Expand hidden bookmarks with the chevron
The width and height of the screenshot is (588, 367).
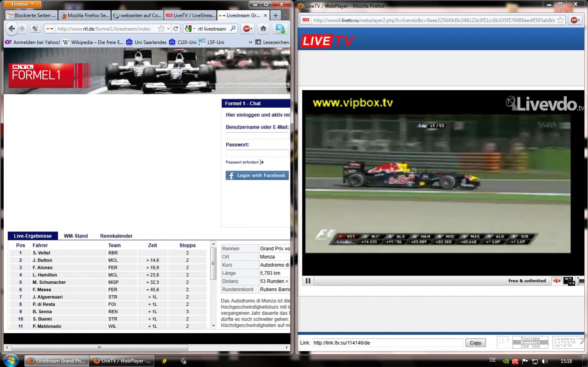(250, 42)
